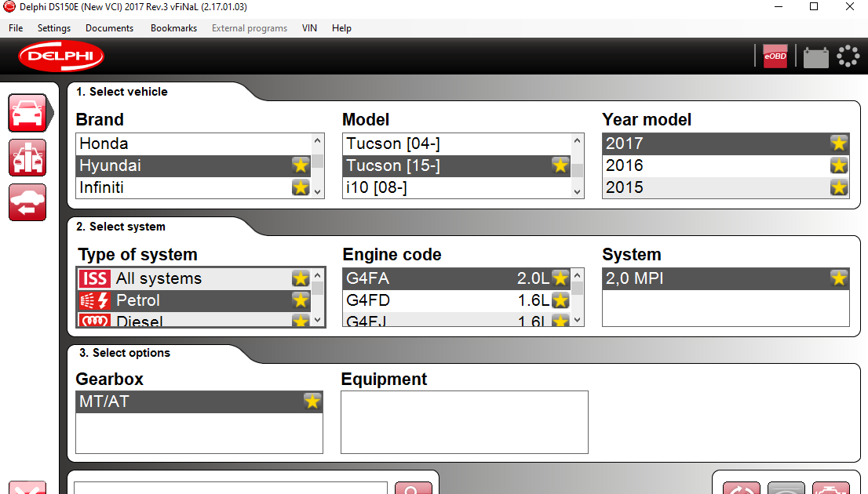Viewport: 868px width, 494px height.
Task: Select Infiniti in Brand list
Action: pyautogui.click(x=193, y=187)
